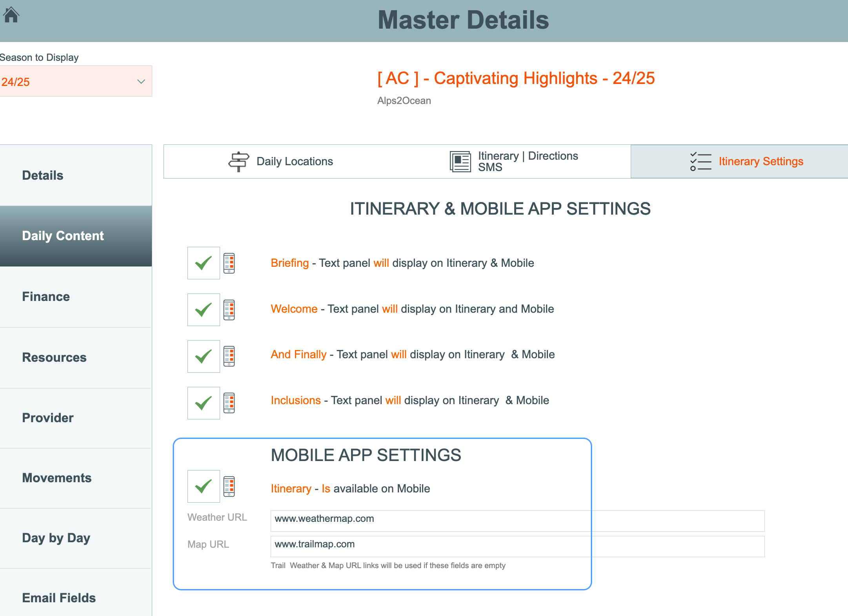
Task: Click the orange Briefing label
Action: point(290,263)
